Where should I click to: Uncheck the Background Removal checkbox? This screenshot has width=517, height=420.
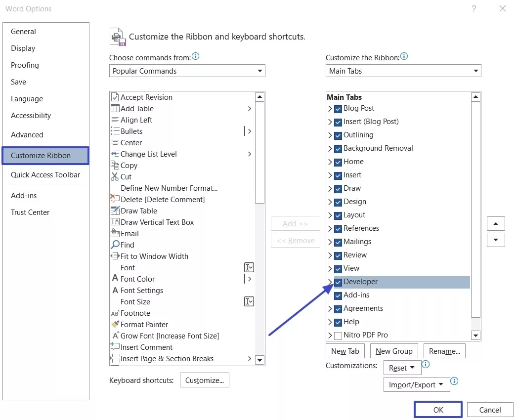click(338, 149)
